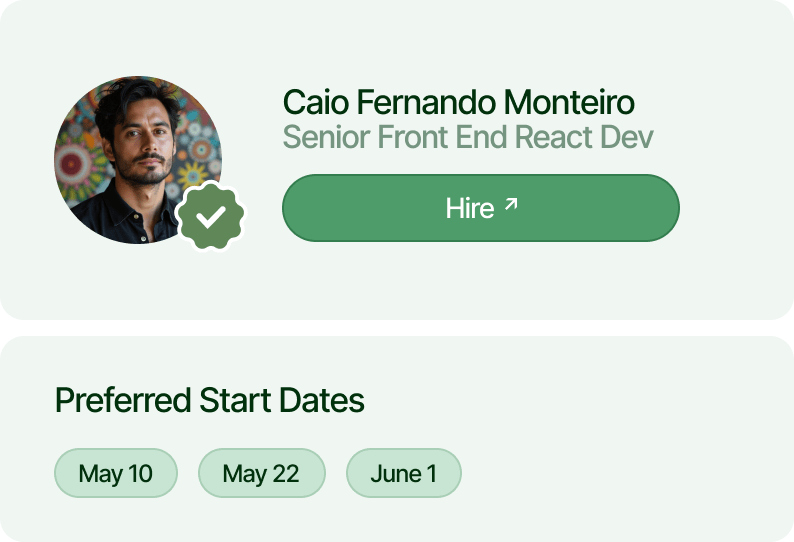Toggle the May 22 start date chip
Screen dimensions: 794x542
pos(261,473)
